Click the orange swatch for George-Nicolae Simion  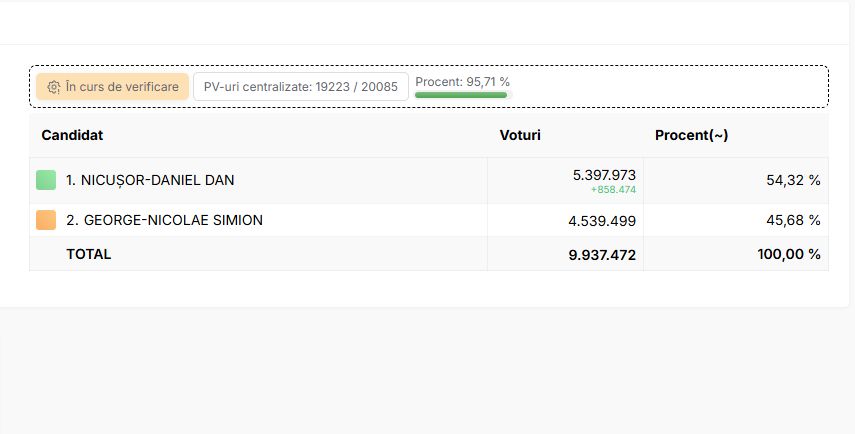click(x=46, y=220)
